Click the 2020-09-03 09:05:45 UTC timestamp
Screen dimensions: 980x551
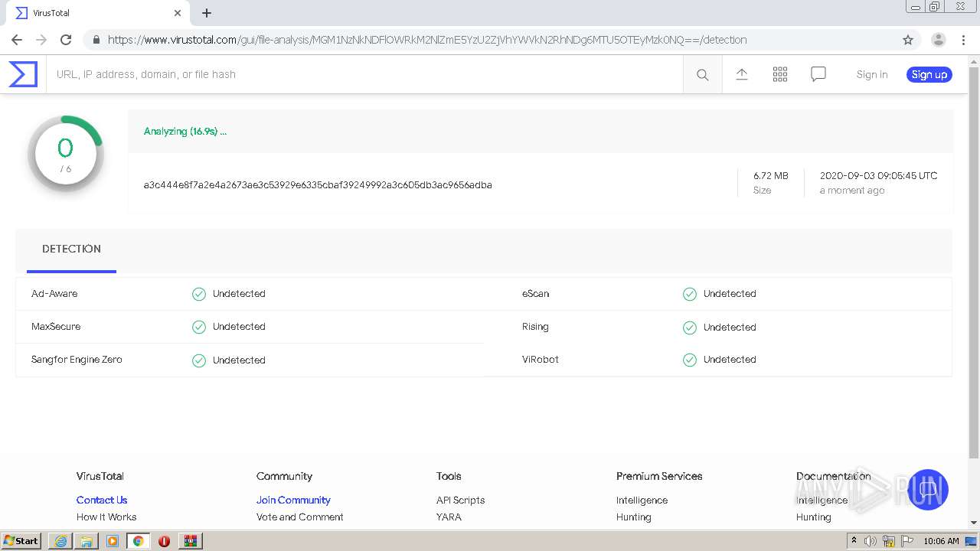point(878,176)
